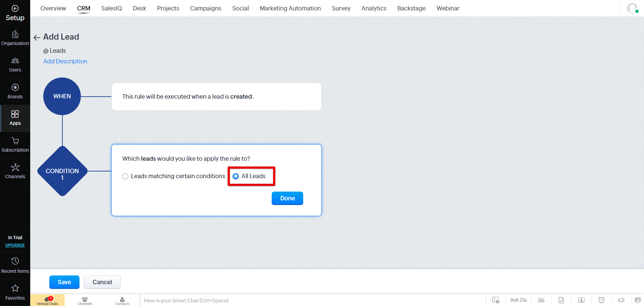Switch to the Projects tab

tap(168, 8)
